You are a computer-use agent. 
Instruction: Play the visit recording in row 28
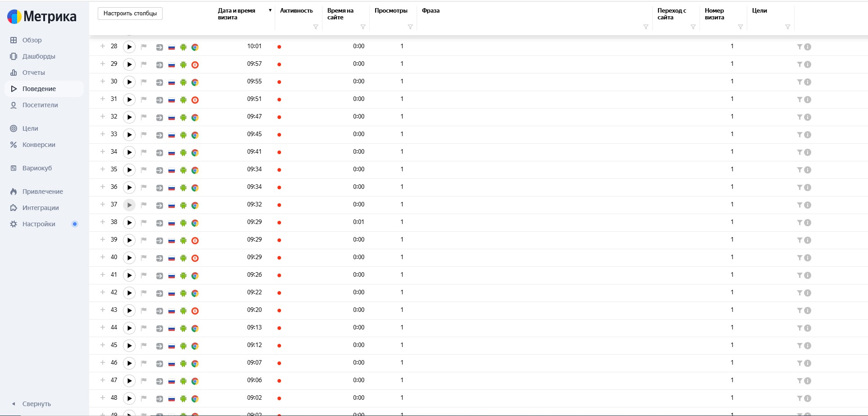point(129,47)
